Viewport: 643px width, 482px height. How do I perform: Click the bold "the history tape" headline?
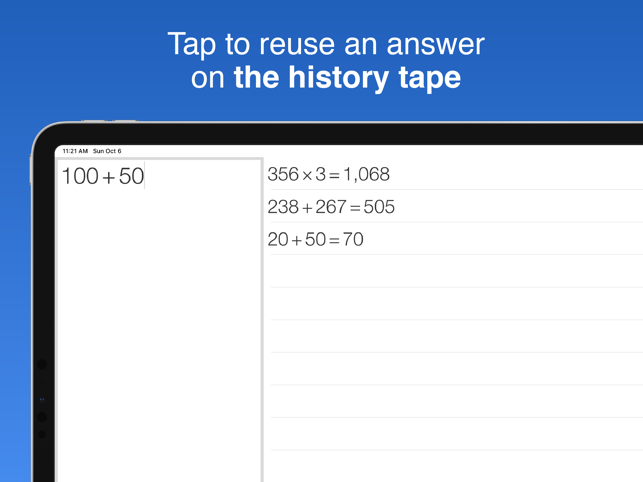347,77
